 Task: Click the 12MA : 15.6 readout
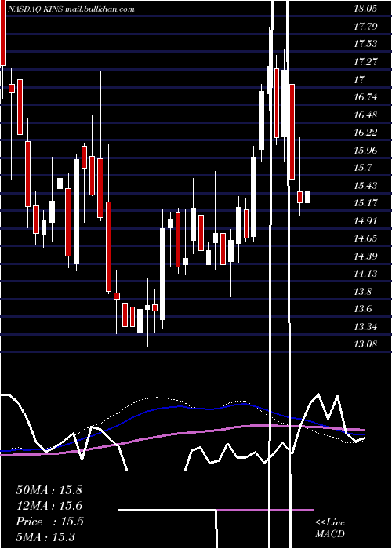click(49, 506)
